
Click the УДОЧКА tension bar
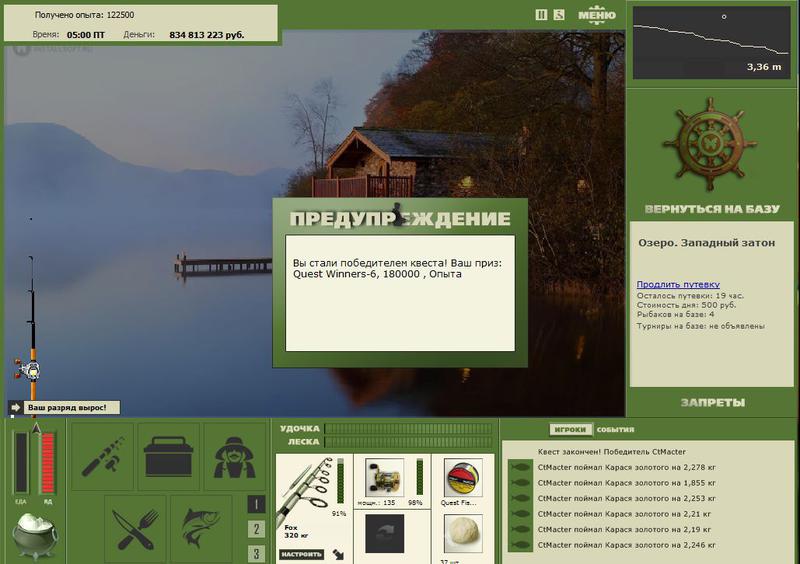coord(408,429)
